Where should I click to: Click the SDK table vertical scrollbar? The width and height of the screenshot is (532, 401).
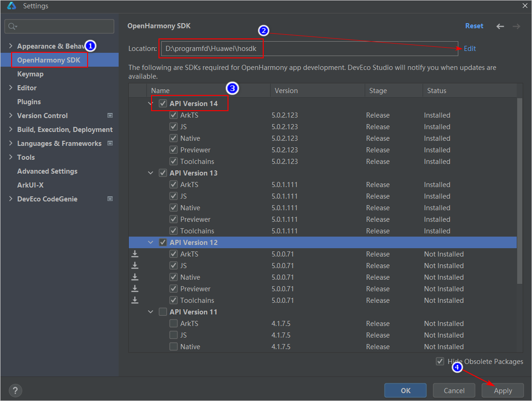pos(519,190)
